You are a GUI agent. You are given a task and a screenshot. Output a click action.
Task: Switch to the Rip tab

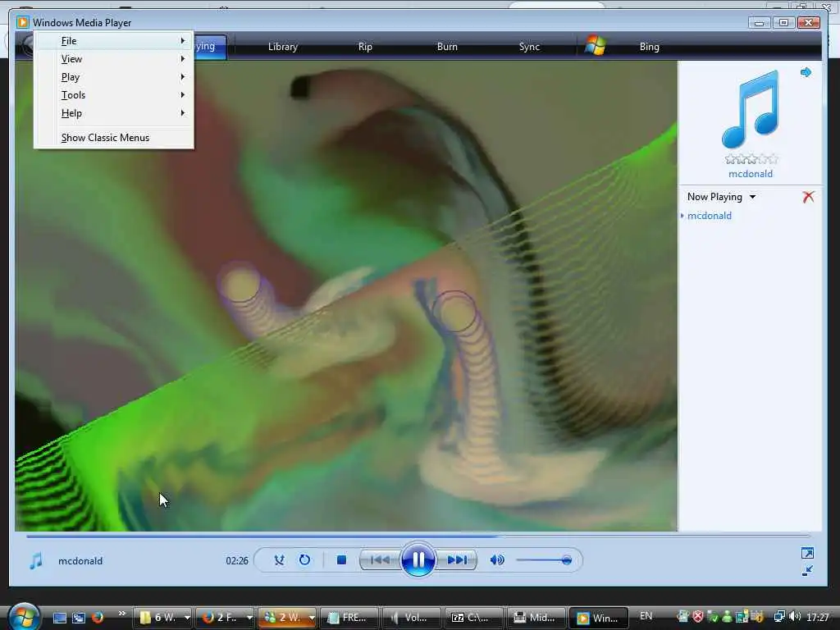(365, 47)
